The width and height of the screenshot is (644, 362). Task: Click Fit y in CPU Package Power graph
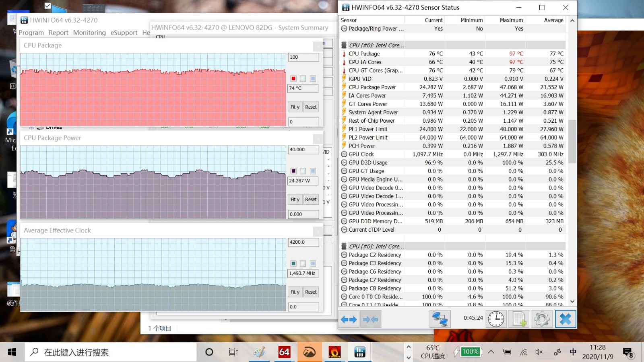pos(295,200)
